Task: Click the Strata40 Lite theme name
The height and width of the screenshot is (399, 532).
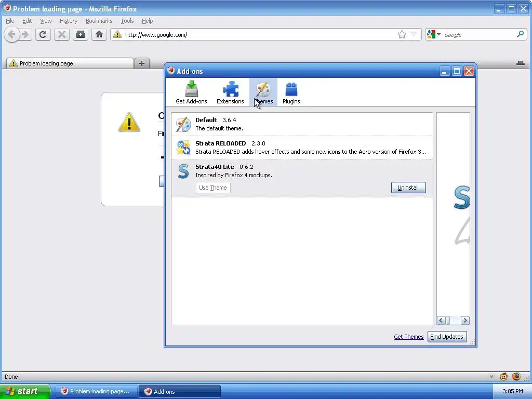Action: pyautogui.click(x=215, y=167)
